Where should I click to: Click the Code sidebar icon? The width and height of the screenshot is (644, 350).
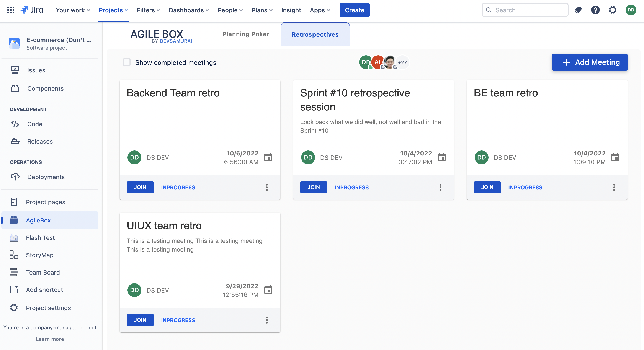click(x=15, y=124)
